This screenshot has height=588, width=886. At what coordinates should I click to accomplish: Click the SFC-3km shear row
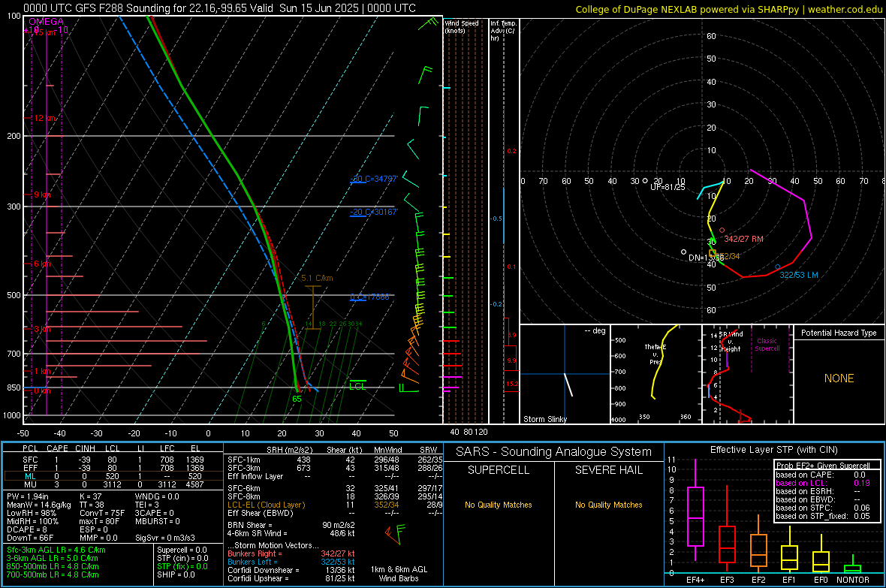pyautogui.click(x=335, y=468)
